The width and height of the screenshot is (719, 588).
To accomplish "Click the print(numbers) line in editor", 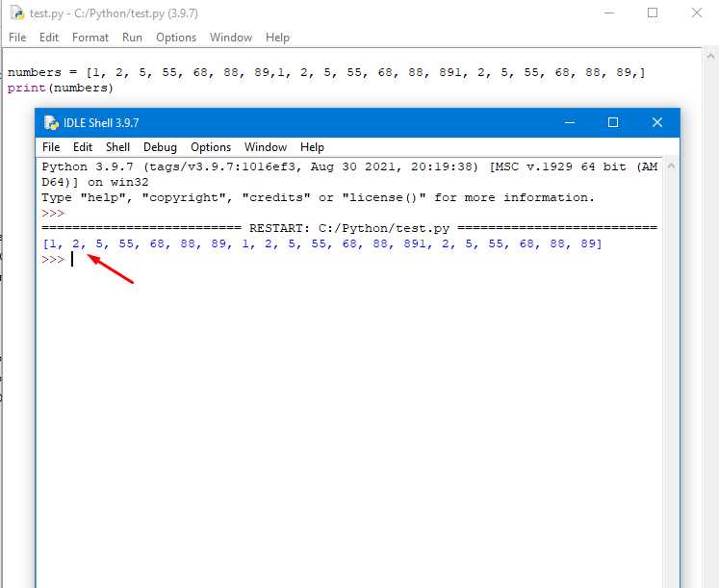I will (60, 88).
